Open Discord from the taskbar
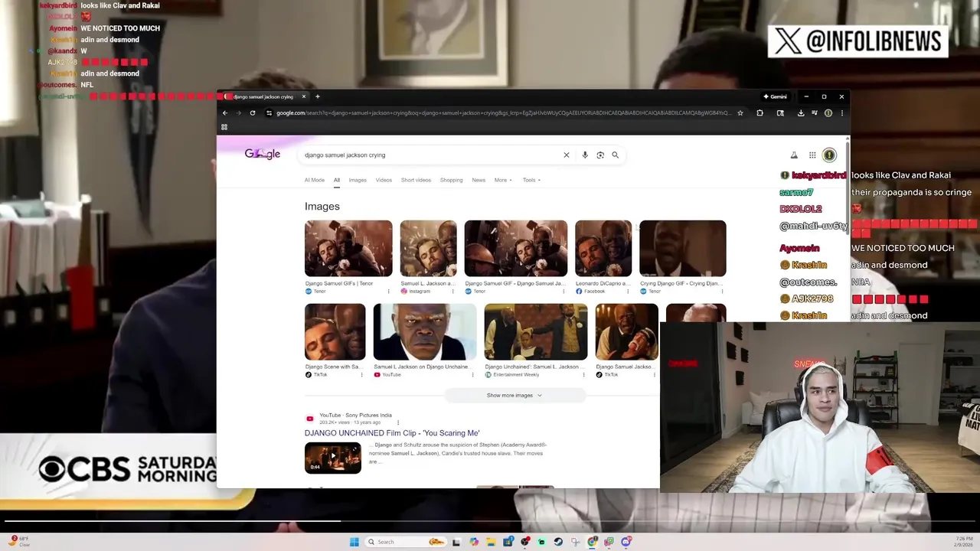The width and height of the screenshot is (980, 551). 626,542
